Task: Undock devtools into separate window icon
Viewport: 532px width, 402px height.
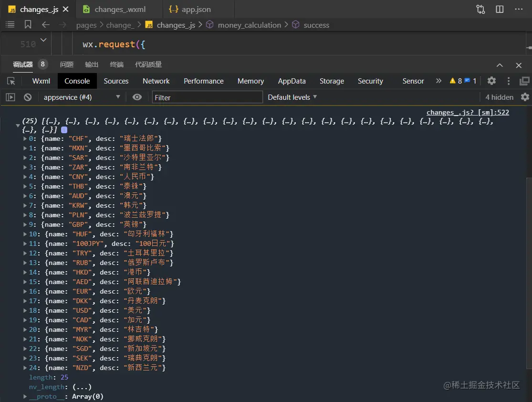Action: tap(524, 81)
